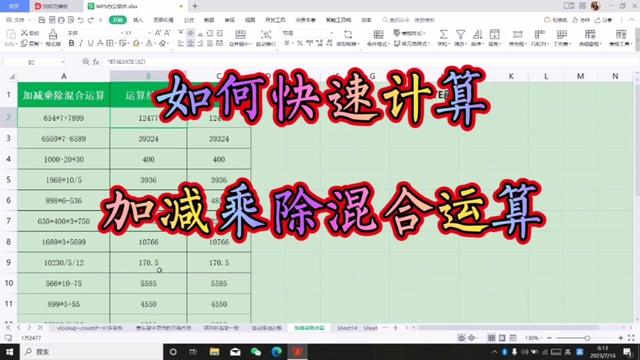Toggle underline formatting

[x=90, y=43]
